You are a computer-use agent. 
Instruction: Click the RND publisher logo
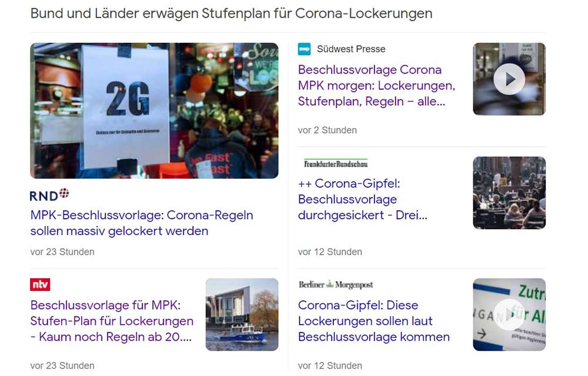coord(49,194)
